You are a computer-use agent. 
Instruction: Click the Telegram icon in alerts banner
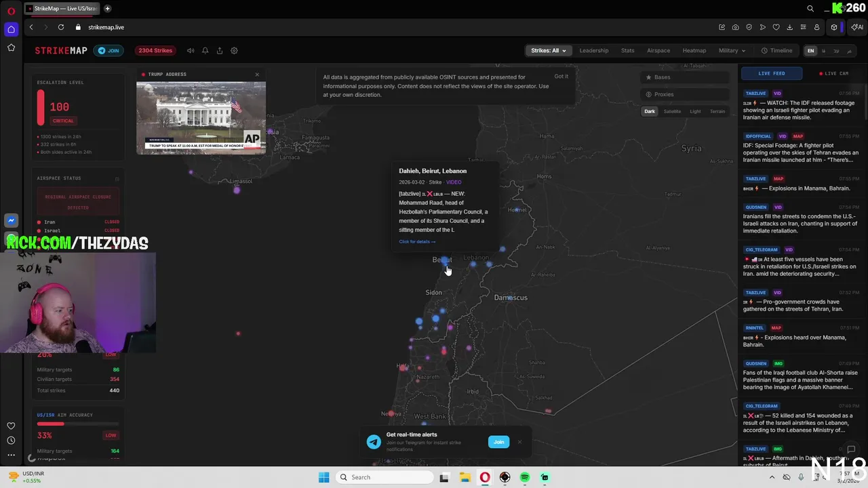tap(374, 442)
